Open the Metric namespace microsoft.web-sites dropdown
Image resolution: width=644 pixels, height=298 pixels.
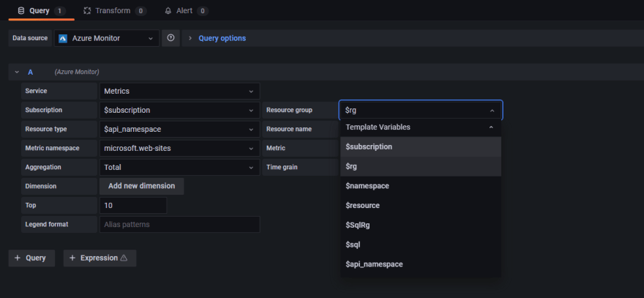(x=179, y=148)
